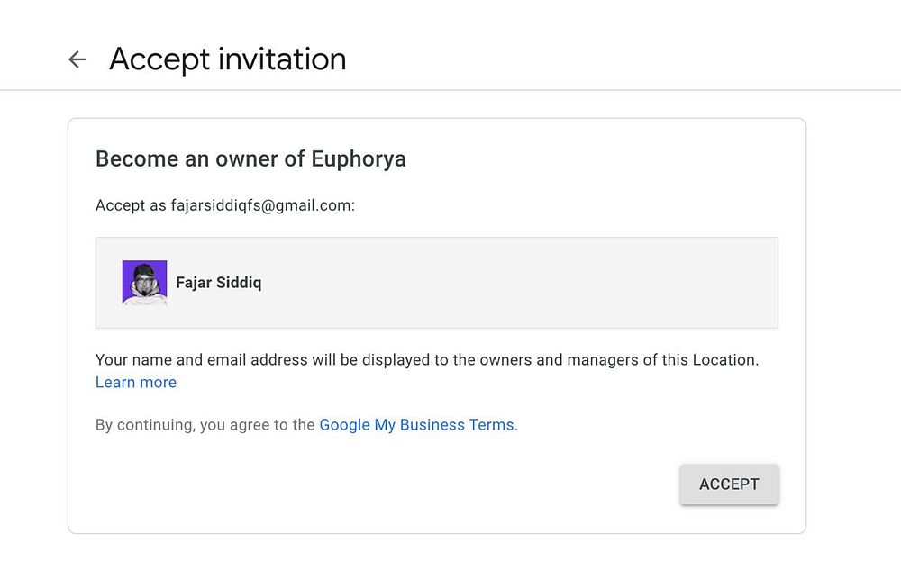Click Fajar Siddiq's profile avatar
Screen dimensions: 901x588
coord(144,283)
